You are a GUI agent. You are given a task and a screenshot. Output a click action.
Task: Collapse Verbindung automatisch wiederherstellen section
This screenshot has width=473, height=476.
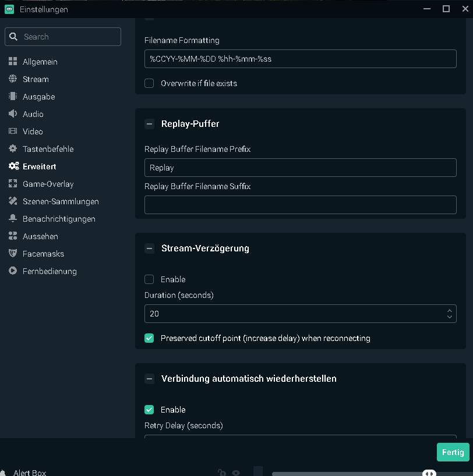pyautogui.click(x=150, y=379)
